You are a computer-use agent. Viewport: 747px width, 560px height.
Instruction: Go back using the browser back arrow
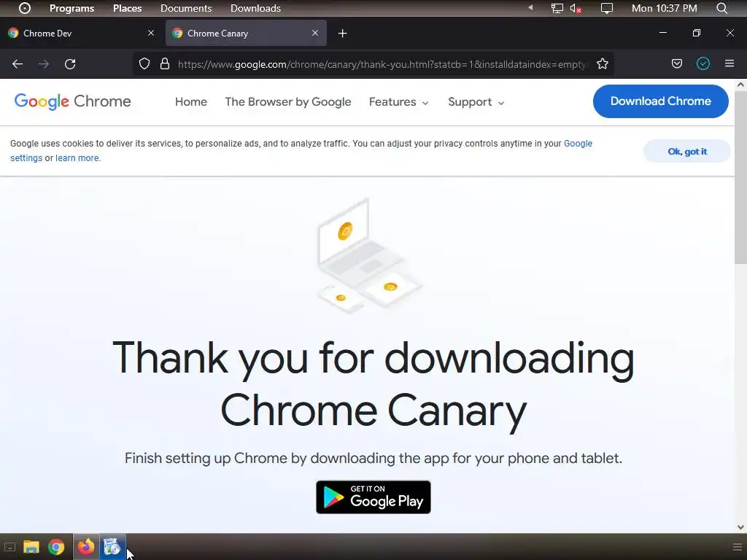(18, 64)
